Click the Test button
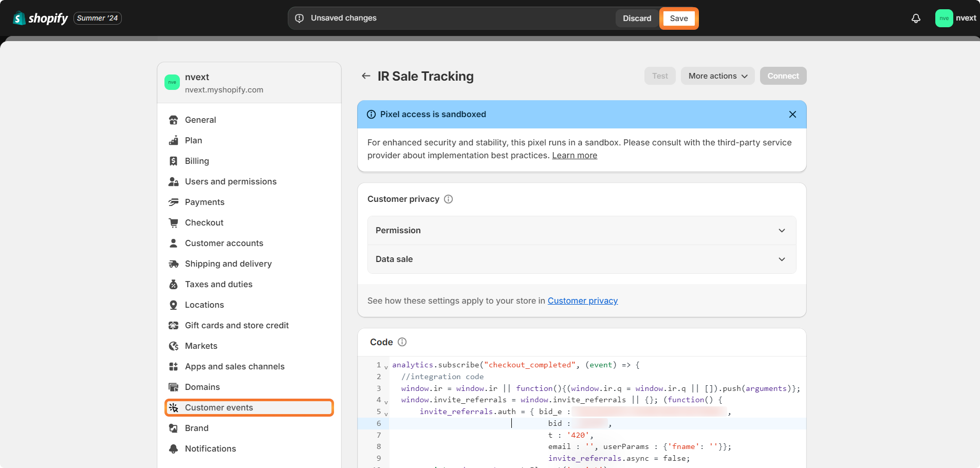The height and width of the screenshot is (468, 980). pos(660,76)
